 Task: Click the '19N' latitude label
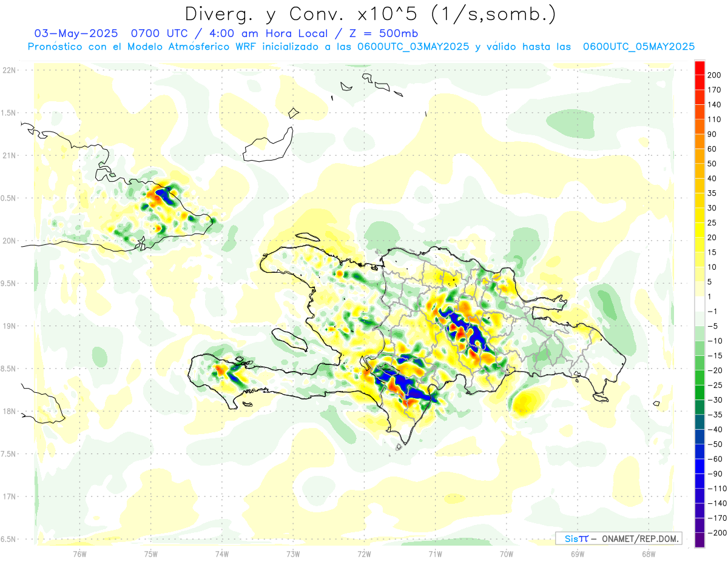coord(9,326)
